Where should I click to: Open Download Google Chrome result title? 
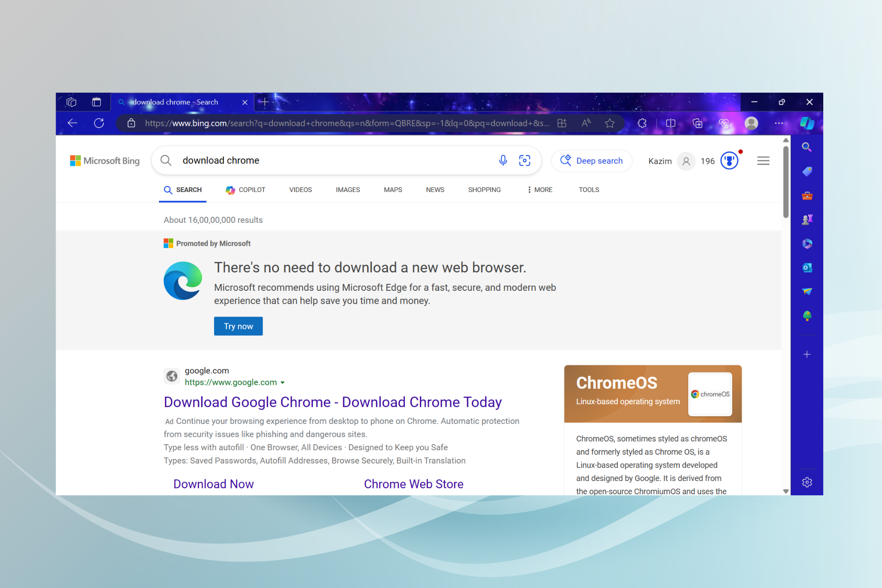point(333,402)
